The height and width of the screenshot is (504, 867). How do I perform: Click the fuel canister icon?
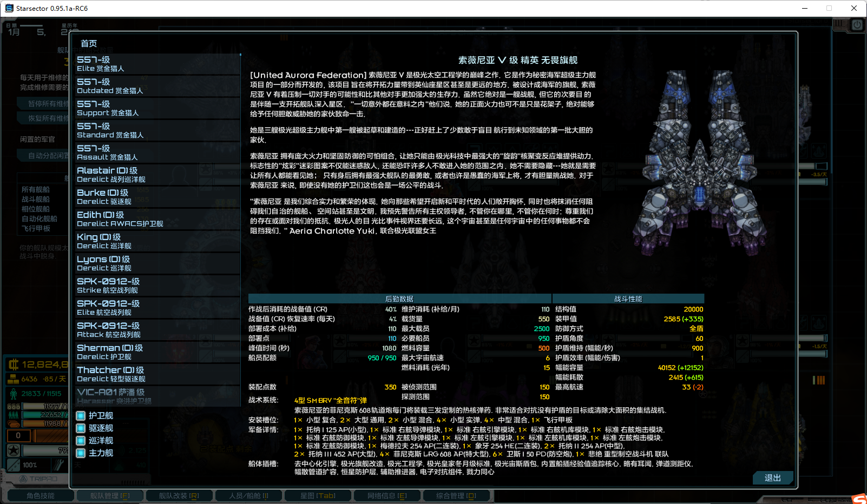pyautogui.click(x=13, y=423)
